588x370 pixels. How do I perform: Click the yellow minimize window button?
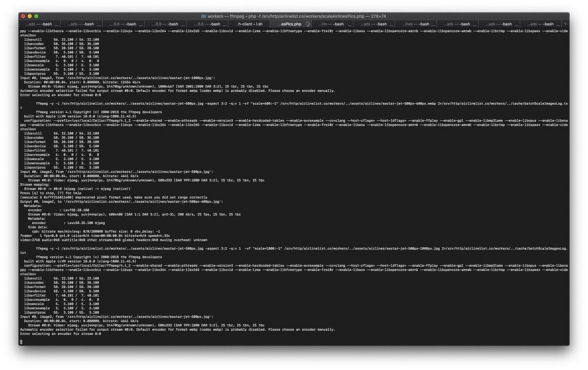click(x=29, y=16)
